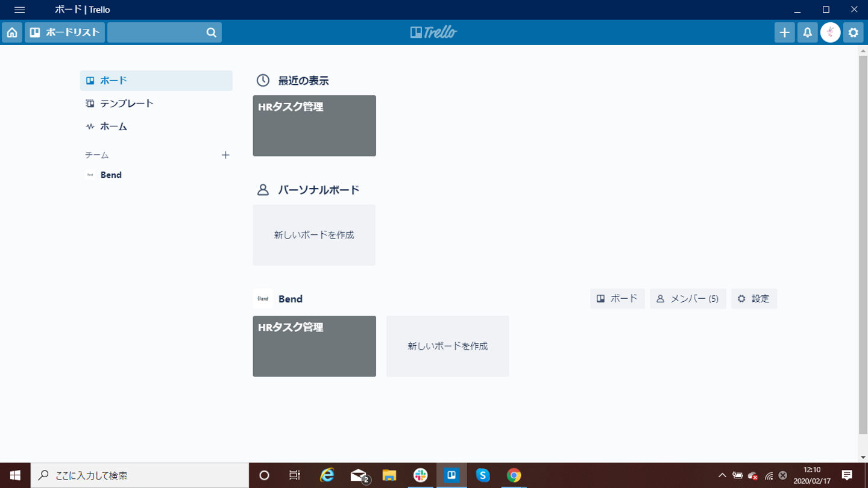Click the Windows taskbar search box
The image size is (868, 488).
coord(140,475)
